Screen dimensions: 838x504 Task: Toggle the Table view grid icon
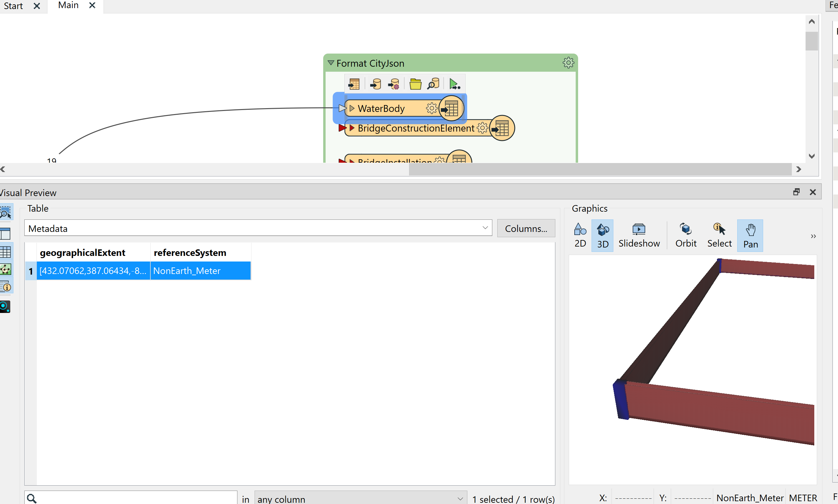click(x=5, y=252)
